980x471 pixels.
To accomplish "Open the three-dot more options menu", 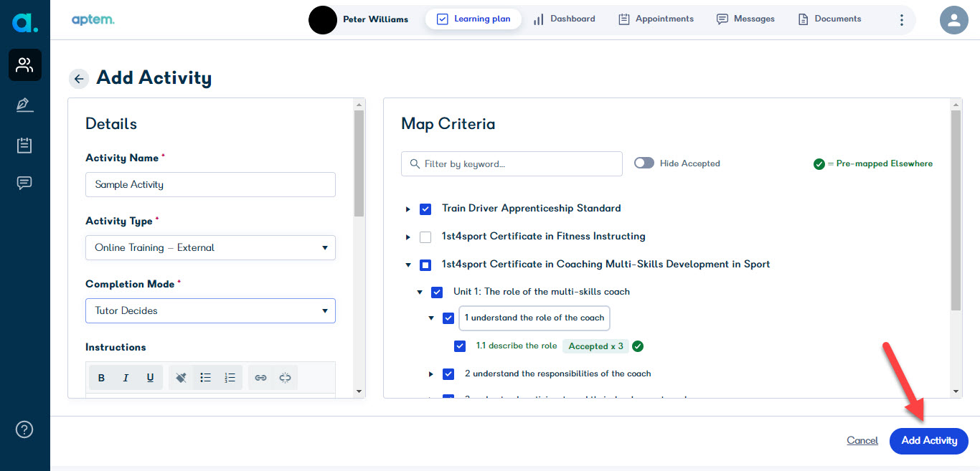I will pyautogui.click(x=902, y=20).
